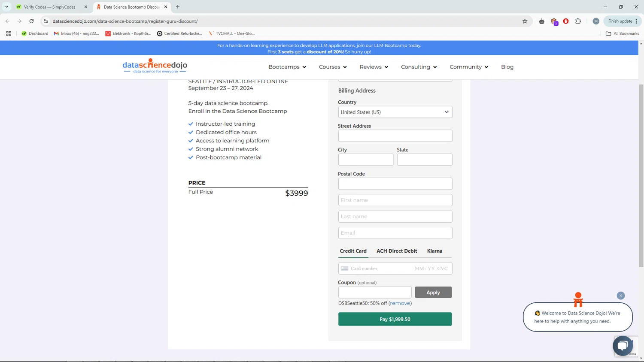
Task: Open the Elektronik Kopfhörer bookmark
Action: (x=128, y=33)
